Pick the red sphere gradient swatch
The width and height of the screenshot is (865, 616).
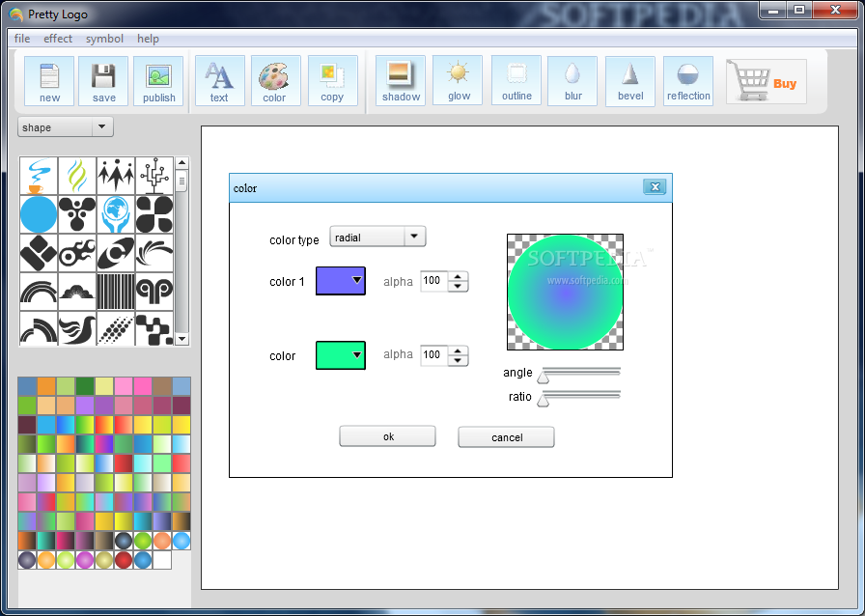pos(124,560)
